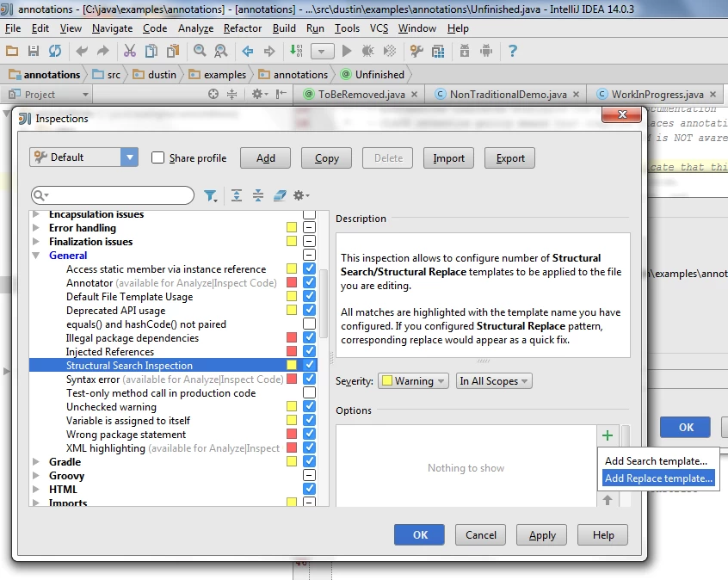Click the Find magnifier icon
The image size is (728, 580).
coord(200,51)
